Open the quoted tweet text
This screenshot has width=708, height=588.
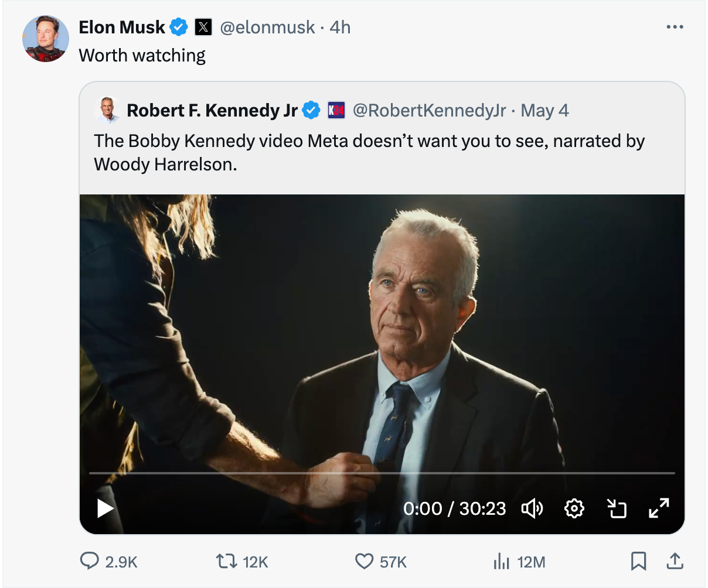[369, 152]
